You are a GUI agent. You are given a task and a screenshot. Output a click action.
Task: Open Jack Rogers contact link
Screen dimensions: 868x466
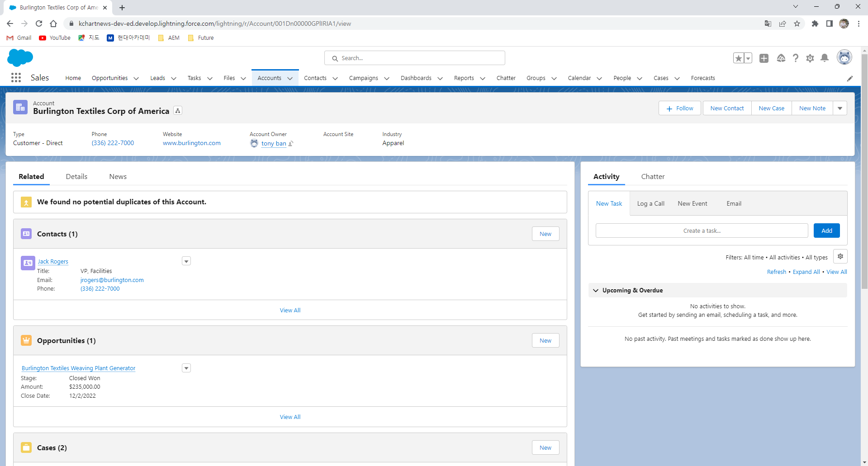coord(53,262)
